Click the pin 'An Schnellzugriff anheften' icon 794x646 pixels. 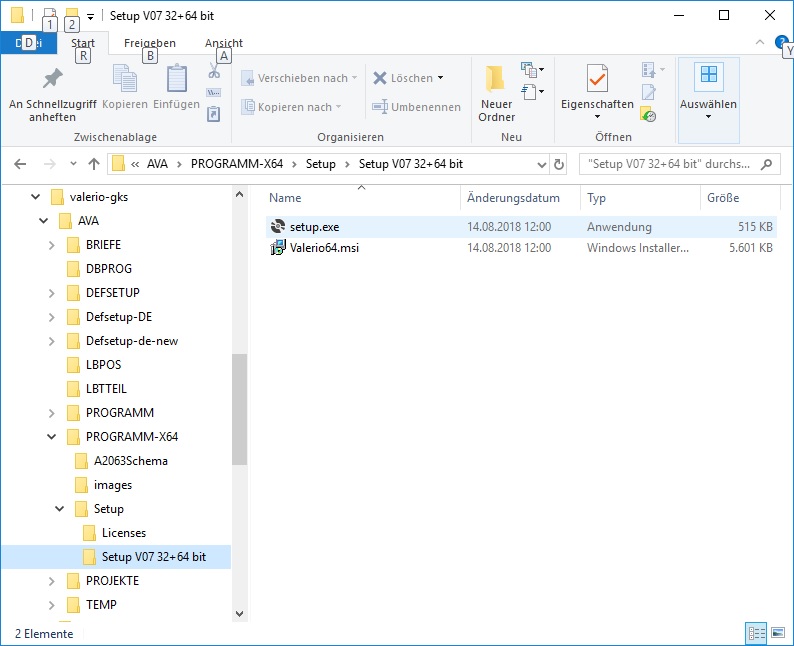pyautogui.click(x=52, y=80)
